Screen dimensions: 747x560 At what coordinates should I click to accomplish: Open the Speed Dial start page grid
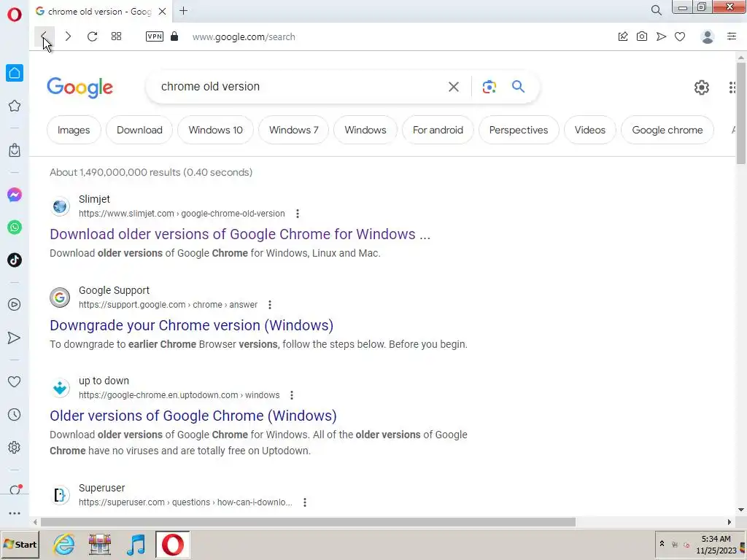click(x=116, y=36)
